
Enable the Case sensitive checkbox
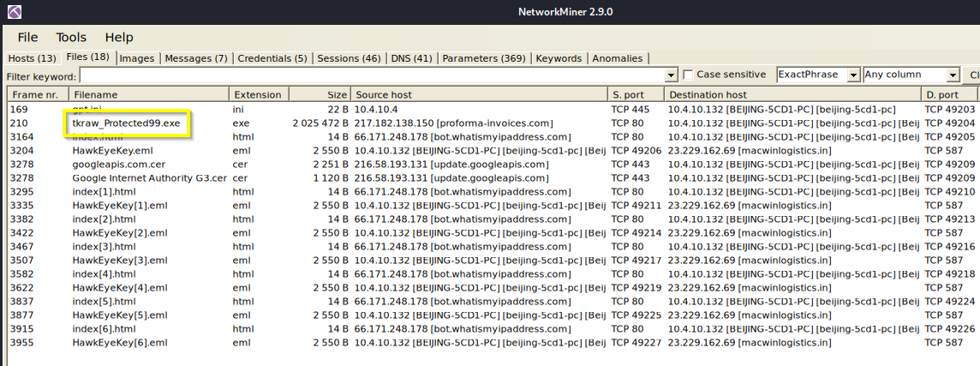(688, 75)
